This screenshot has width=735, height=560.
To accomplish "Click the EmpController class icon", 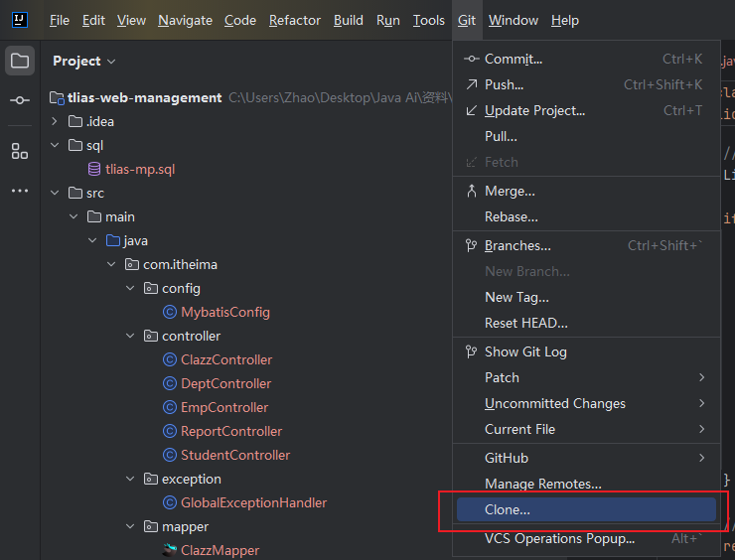I will coord(169,408).
